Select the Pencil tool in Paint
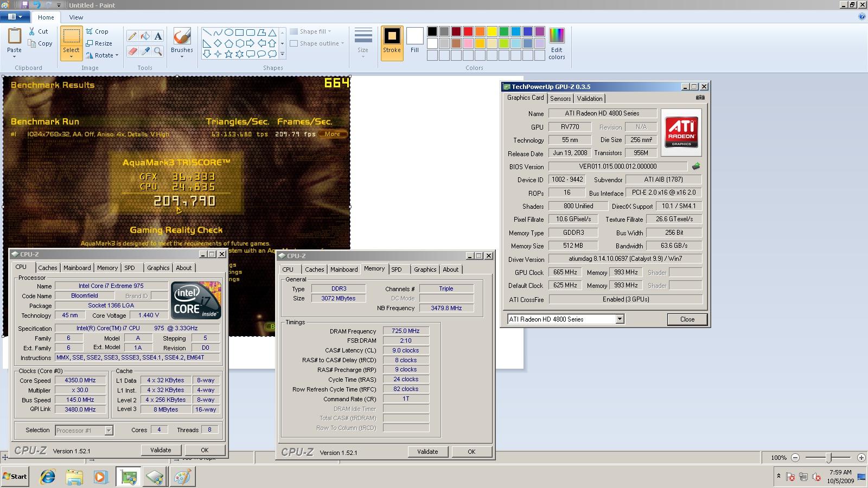The height and width of the screenshot is (488, 868). click(132, 36)
